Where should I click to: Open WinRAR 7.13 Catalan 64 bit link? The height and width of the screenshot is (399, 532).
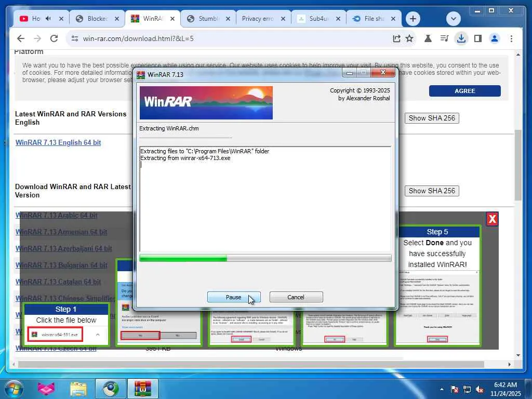[x=58, y=282]
